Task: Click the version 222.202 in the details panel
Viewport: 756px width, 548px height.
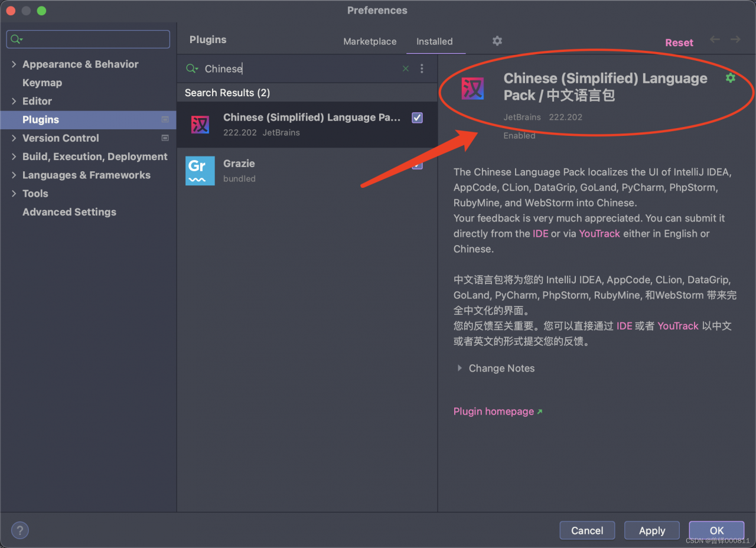Action: [x=566, y=117]
